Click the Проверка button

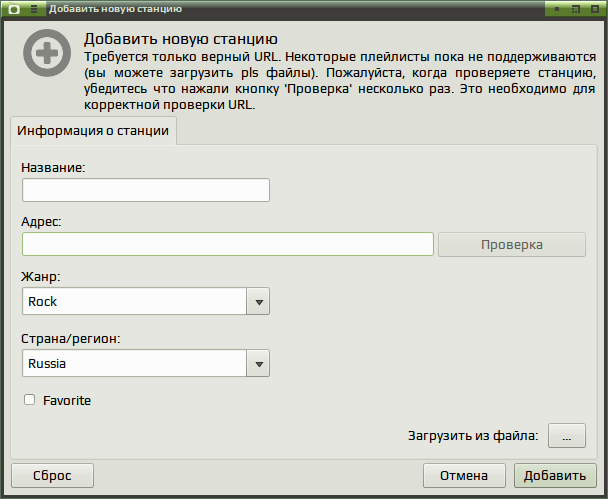coord(512,245)
